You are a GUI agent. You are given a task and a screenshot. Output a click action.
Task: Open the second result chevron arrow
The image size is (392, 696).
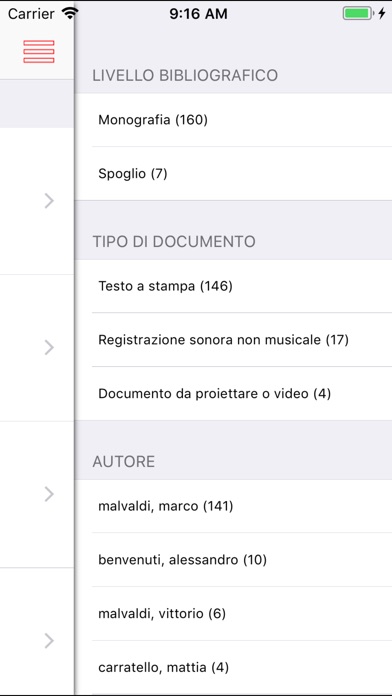pyautogui.click(x=49, y=348)
